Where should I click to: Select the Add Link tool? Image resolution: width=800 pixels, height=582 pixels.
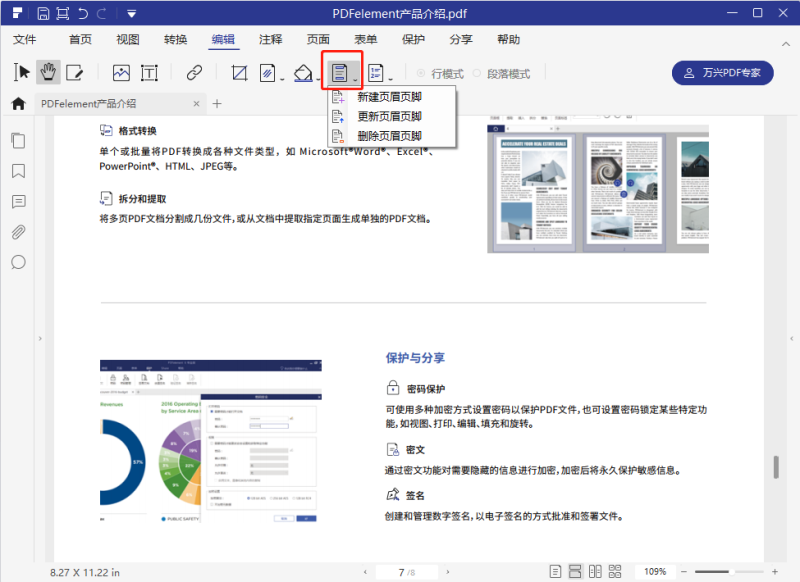click(x=194, y=72)
